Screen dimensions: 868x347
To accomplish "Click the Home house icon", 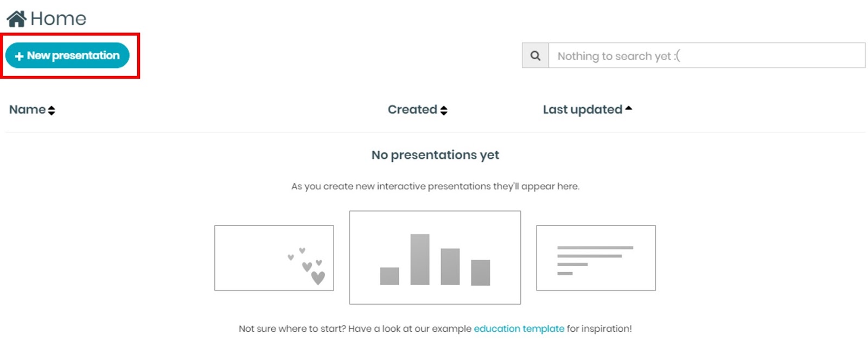I will [x=16, y=19].
